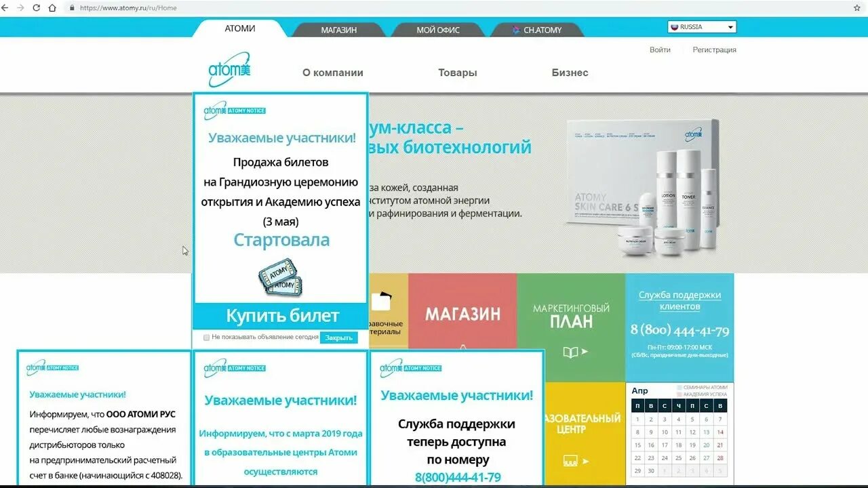Click the phone number 8 (800) 444-41-79

(679, 330)
